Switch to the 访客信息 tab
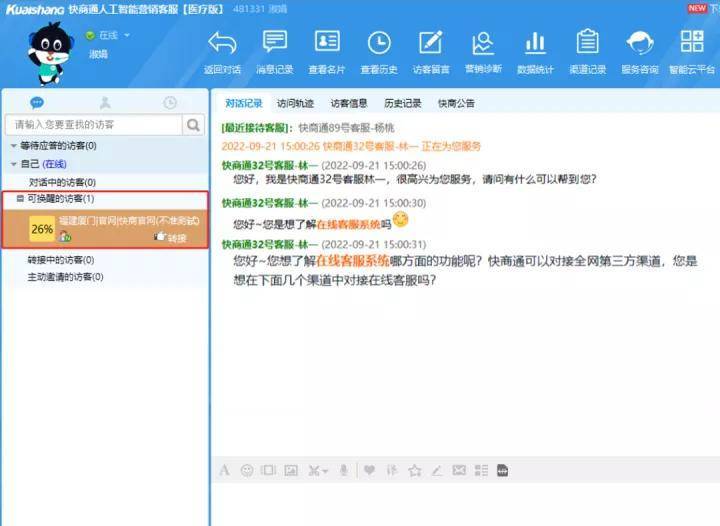720x526 pixels. (349, 103)
